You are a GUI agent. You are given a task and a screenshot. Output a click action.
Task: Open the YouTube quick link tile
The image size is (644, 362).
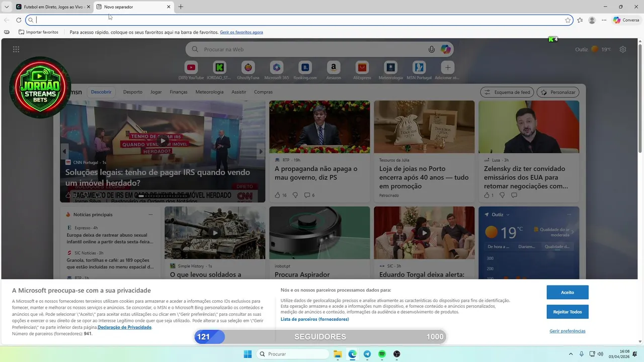coord(191,67)
